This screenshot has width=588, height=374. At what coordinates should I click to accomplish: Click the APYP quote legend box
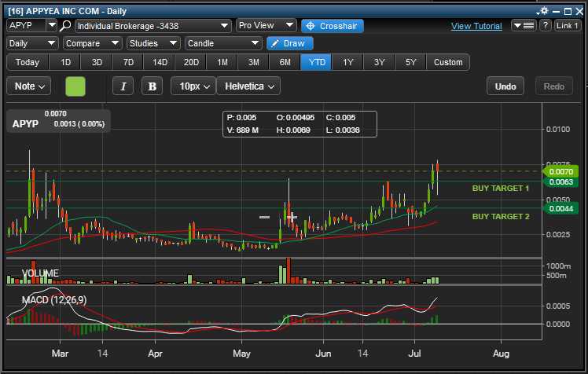click(58, 121)
